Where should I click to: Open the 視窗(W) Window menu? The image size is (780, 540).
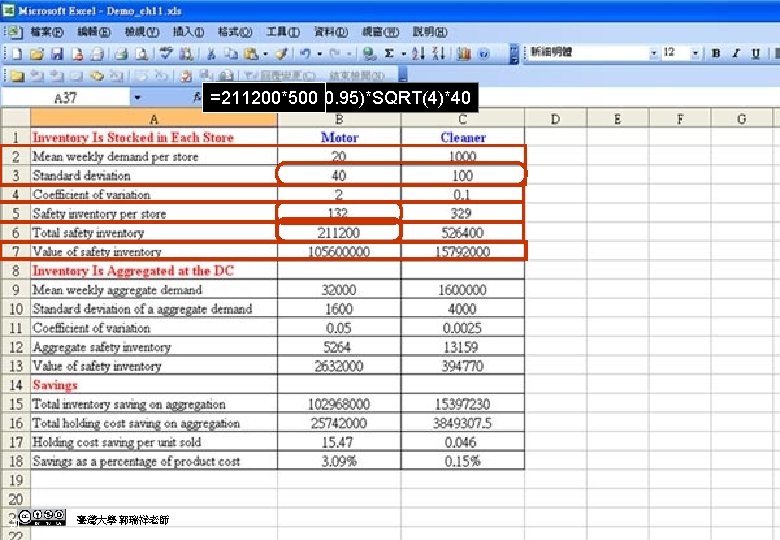click(381, 32)
